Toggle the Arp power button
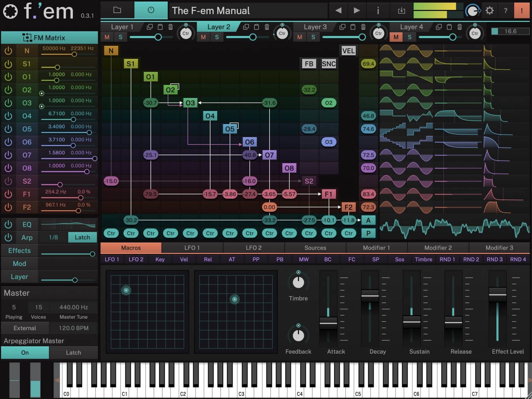Screen dimensions: 532x399 (x=8, y=237)
